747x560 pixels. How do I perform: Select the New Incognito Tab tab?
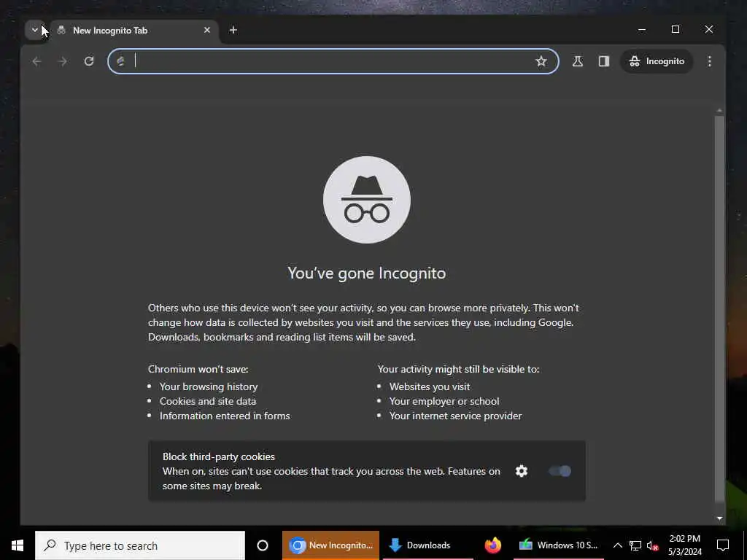(x=134, y=31)
